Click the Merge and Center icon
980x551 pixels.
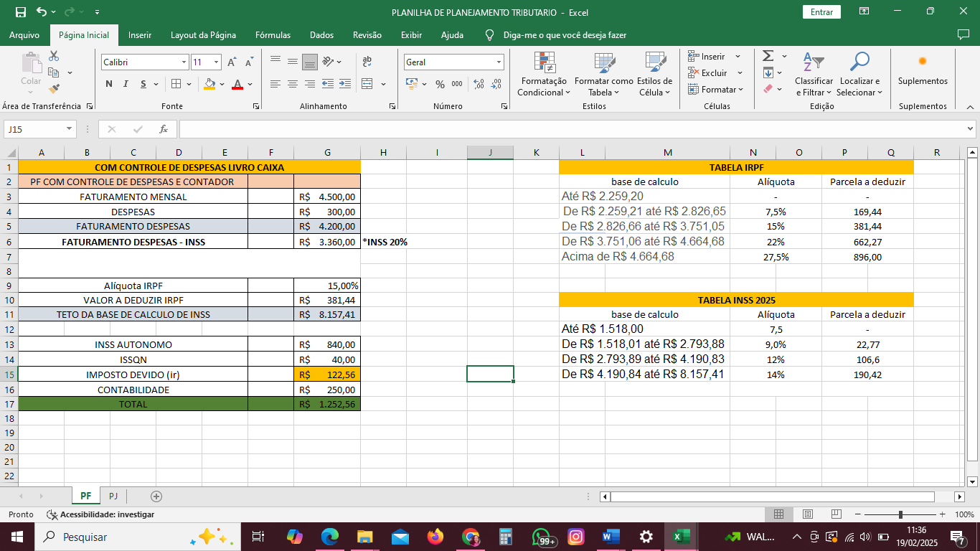pos(367,84)
